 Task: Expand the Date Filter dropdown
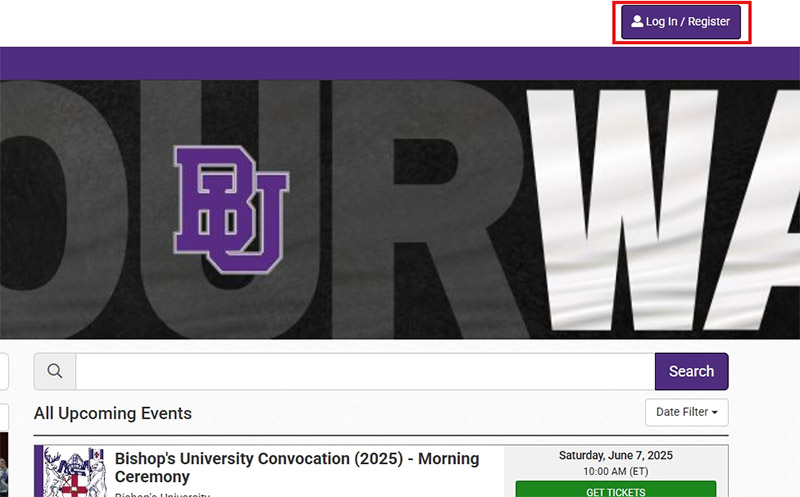tap(687, 412)
